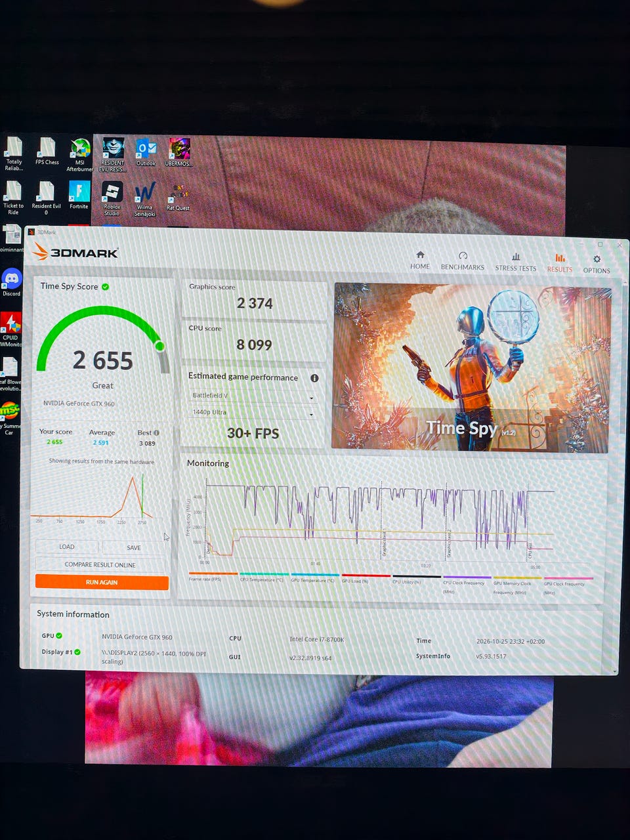The width and height of the screenshot is (630, 840).
Task: Open the Resident Evil Resistance shortcut
Action: 112,155
